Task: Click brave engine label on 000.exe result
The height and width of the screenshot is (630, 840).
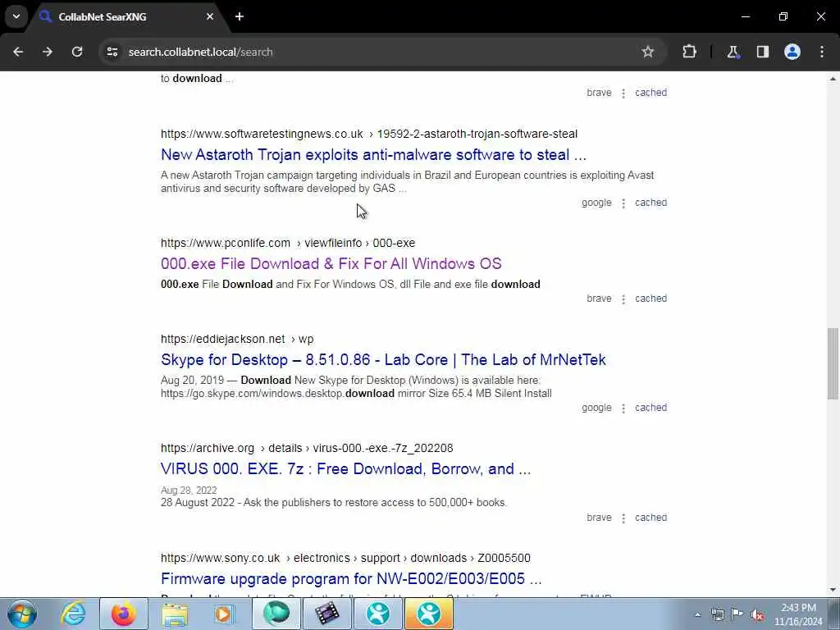Action: [599, 299]
